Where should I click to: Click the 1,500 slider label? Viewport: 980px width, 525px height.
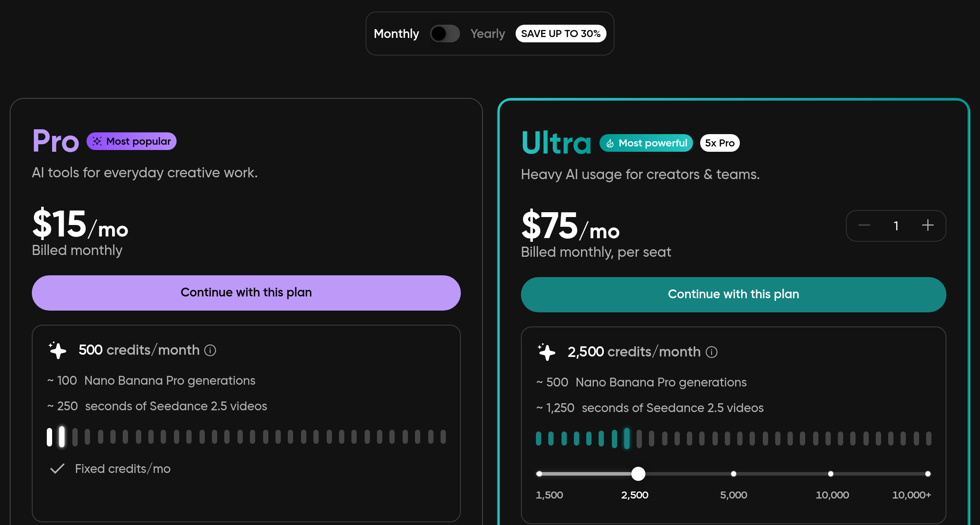pos(549,495)
